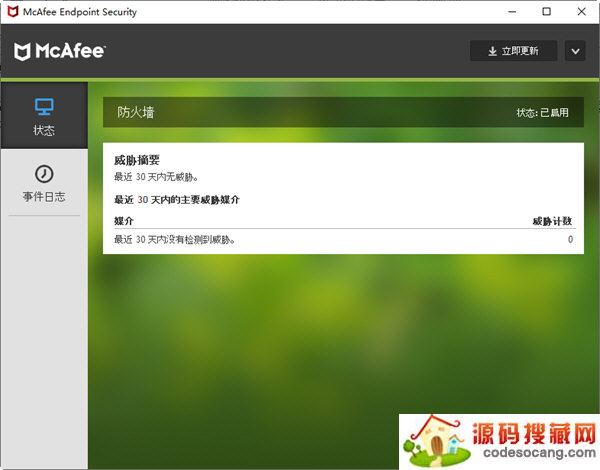Click the 媒介 column header
This screenshot has height=470, width=600.
[124, 221]
